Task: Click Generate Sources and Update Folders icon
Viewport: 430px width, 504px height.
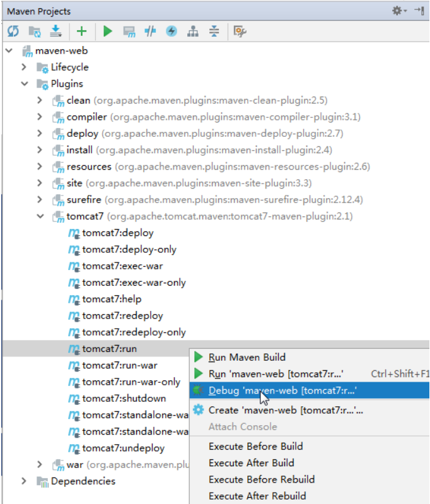Action: (35, 32)
